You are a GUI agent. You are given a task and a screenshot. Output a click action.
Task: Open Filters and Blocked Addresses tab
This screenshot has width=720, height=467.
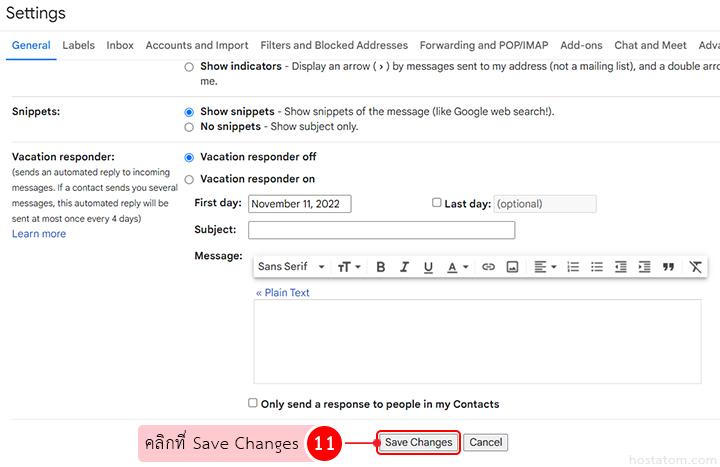pyautogui.click(x=334, y=45)
